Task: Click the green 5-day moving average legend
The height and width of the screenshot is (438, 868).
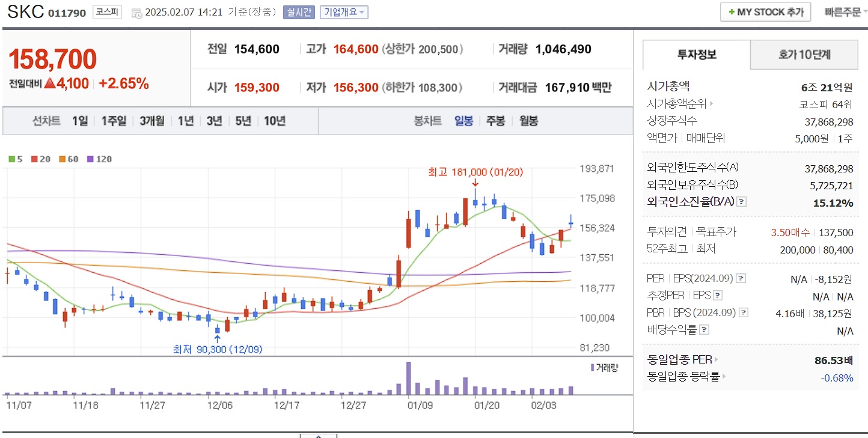Action: coord(16,159)
